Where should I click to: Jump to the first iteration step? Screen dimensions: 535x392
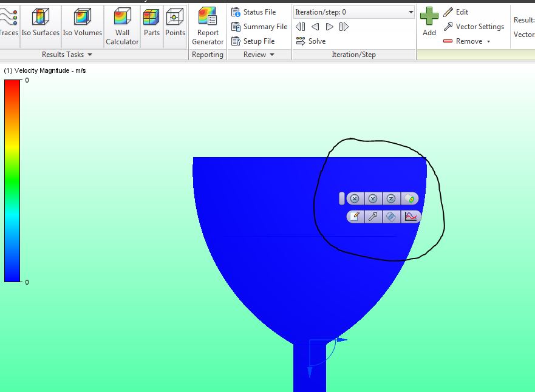300,27
